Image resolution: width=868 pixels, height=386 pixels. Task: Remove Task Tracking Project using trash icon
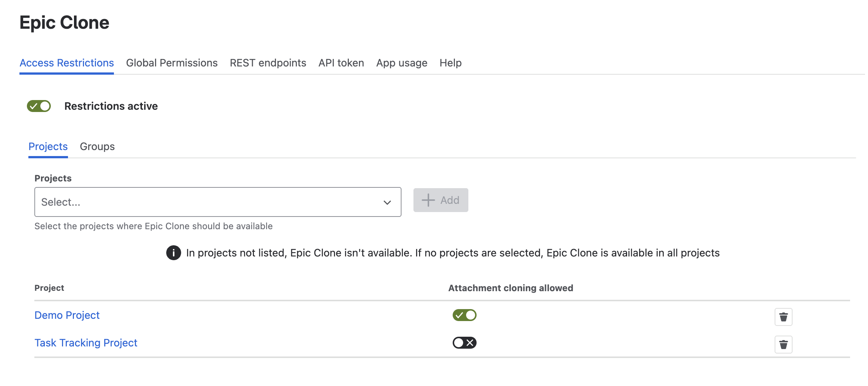click(783, 345)
